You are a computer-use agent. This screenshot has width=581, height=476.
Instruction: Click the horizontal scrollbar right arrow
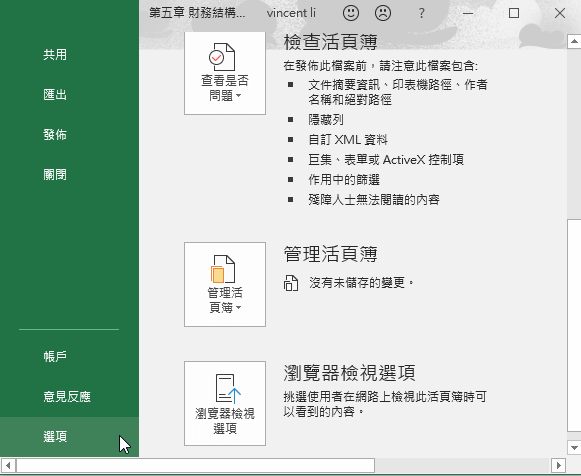coord(558,465)
